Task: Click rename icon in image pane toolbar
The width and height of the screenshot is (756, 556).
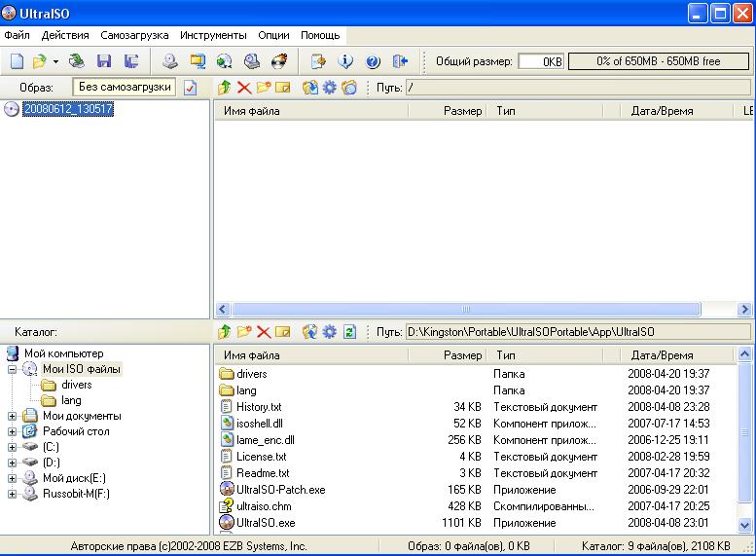Action: click(x=283, y=88)
